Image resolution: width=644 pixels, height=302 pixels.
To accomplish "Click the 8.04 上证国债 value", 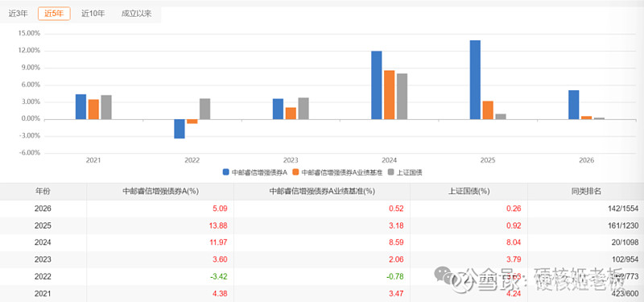I will (514, 242).
